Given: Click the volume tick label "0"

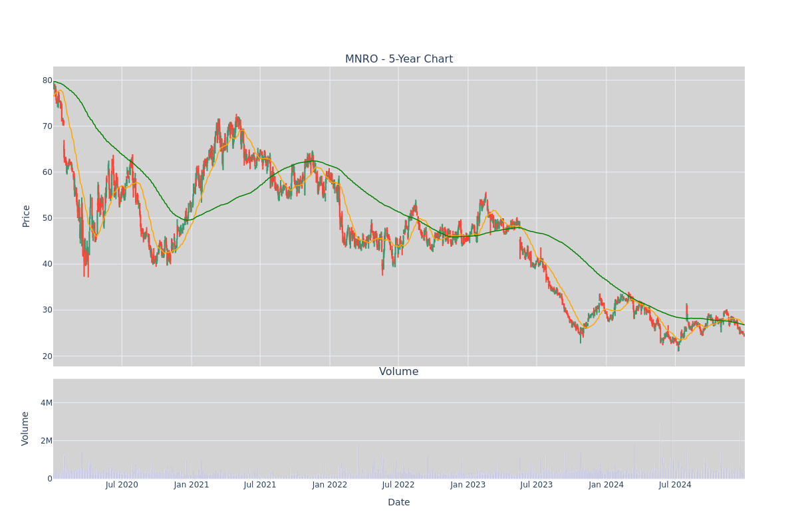Looking at the screenshot, I should tap(50, 478).
